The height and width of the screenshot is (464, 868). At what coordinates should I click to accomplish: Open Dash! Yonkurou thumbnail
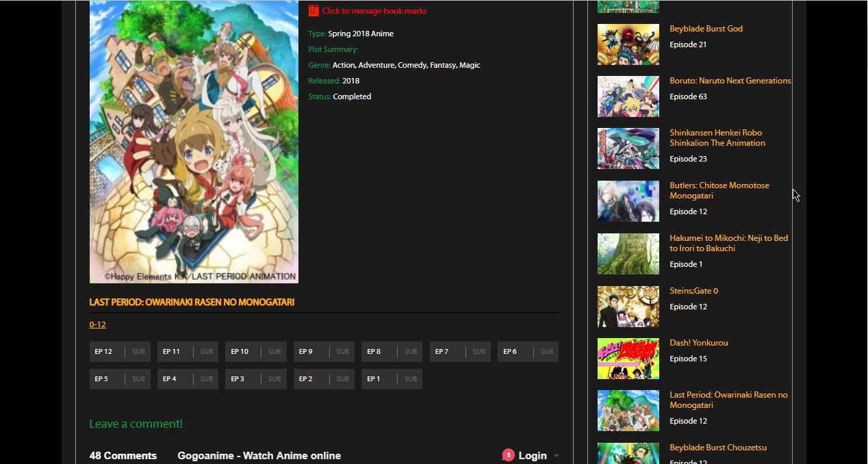point(628,359)
